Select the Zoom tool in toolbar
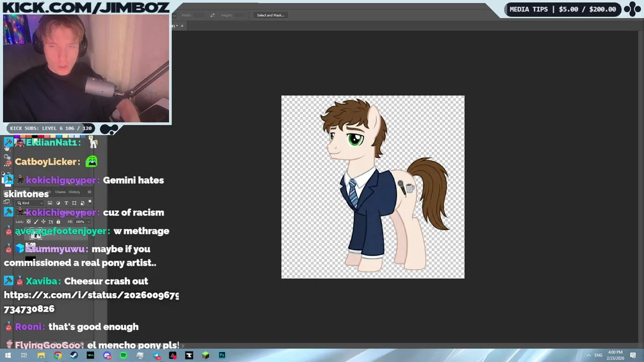 pos(6,156)
